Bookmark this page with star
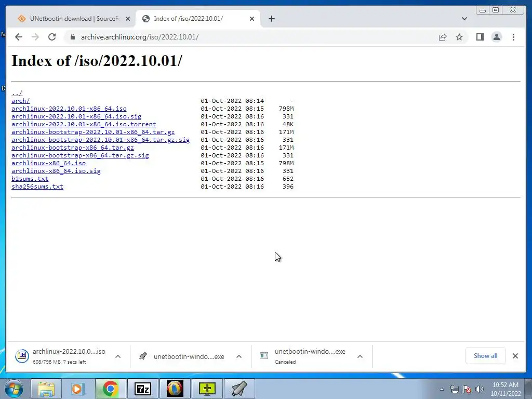 point(459,37)
